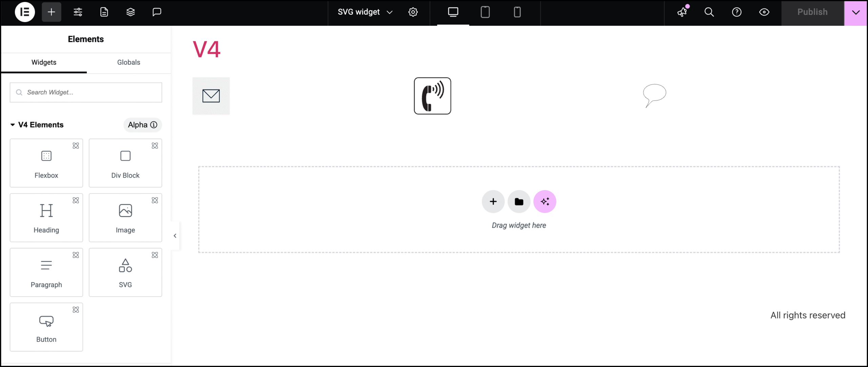Switch to the Globals tab
Image resolution: width=868 pixels, height=367 pixels.
(x=129, y=62)
